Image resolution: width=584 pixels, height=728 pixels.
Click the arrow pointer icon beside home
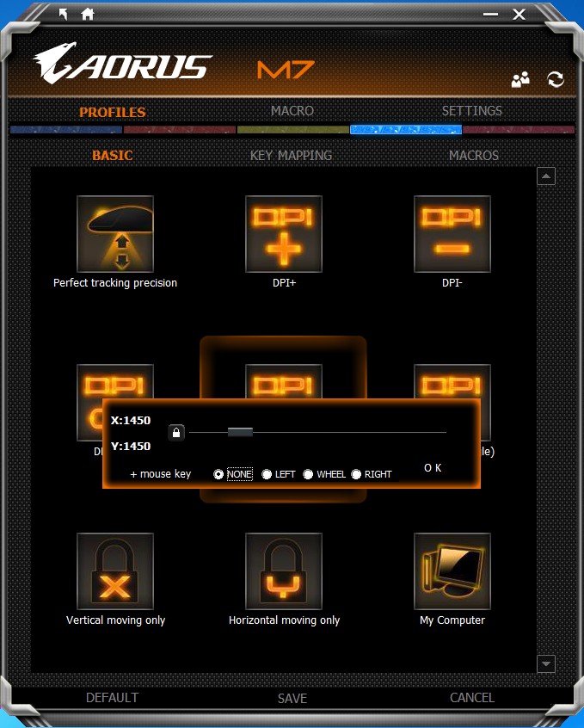coord(64,15)
